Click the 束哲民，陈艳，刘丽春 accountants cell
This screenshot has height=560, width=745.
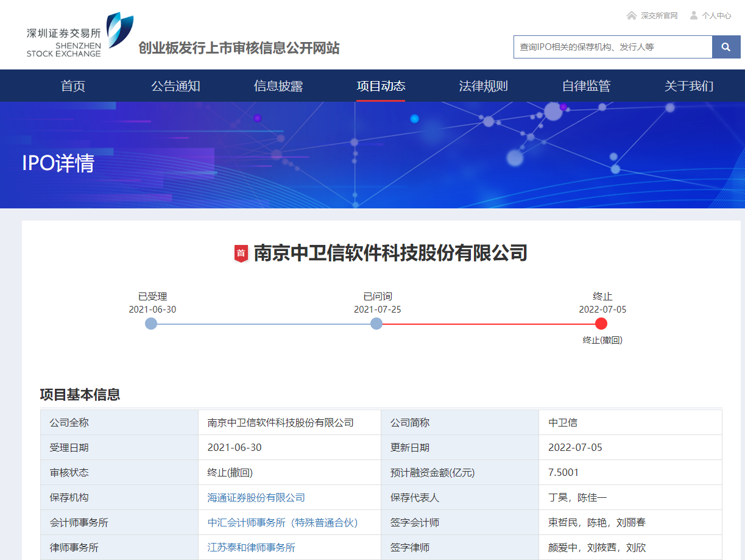630,522
